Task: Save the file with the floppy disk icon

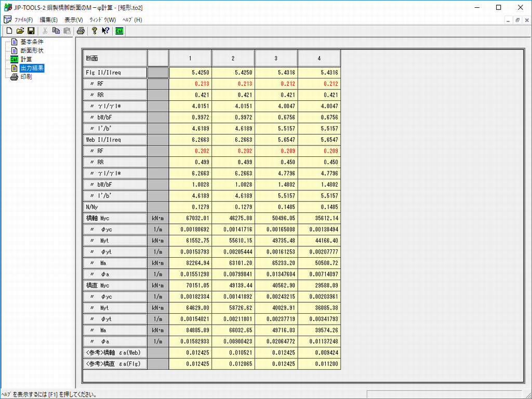Action: [31, 31]
